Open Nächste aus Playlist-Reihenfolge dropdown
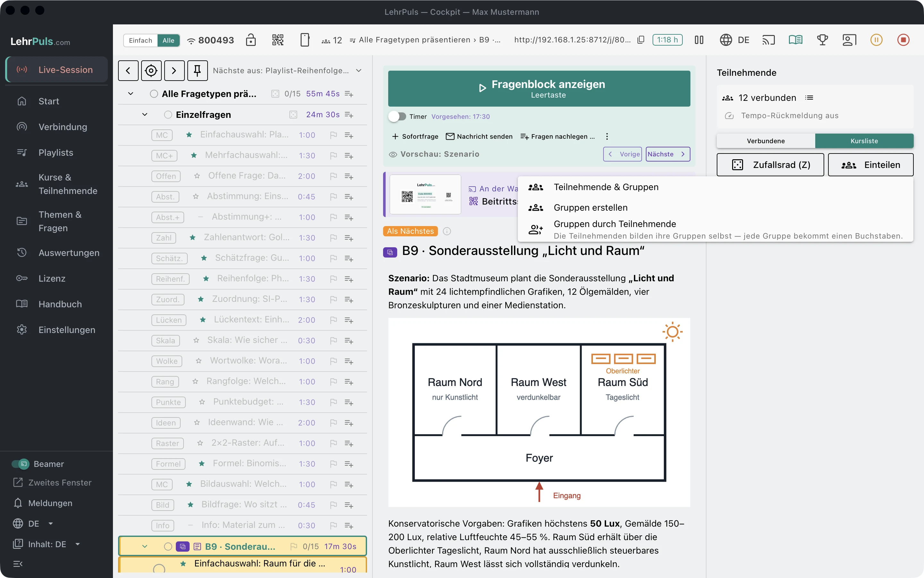924x578 pixels. (x=287, y=70)
